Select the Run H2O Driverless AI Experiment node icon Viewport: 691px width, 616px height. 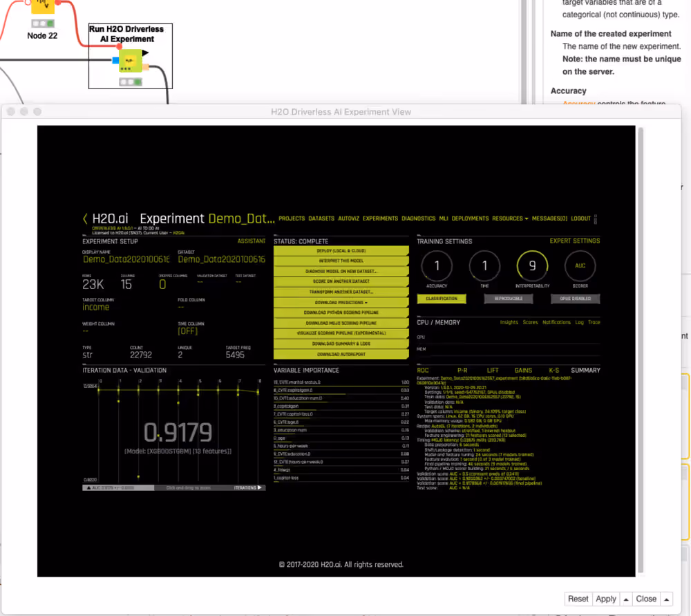(x=130, y=61)
